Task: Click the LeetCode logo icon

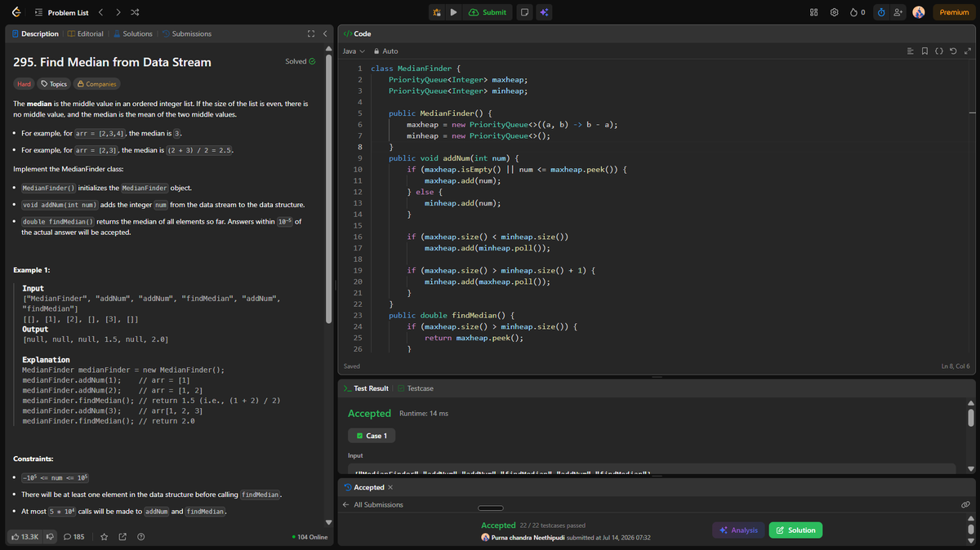Action: click(17, 12)
